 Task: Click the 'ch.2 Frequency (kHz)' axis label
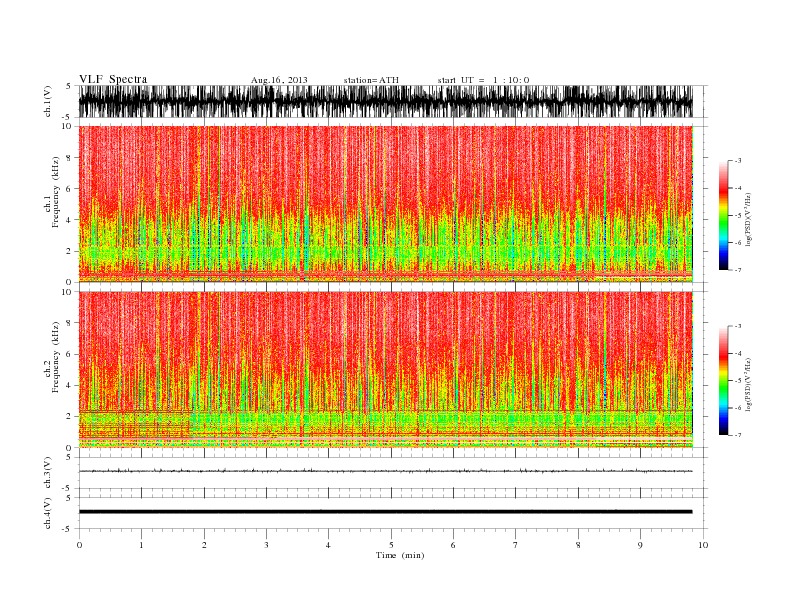pos(52,357)
